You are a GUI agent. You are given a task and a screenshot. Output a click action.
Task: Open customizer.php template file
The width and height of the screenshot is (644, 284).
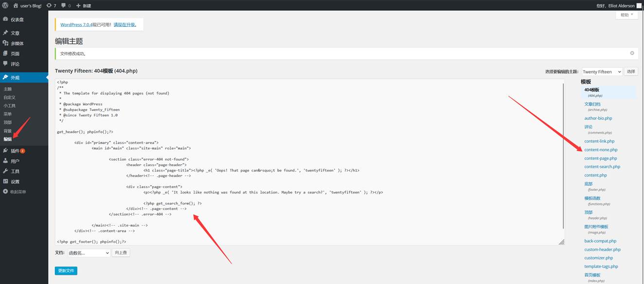[599, 258]
